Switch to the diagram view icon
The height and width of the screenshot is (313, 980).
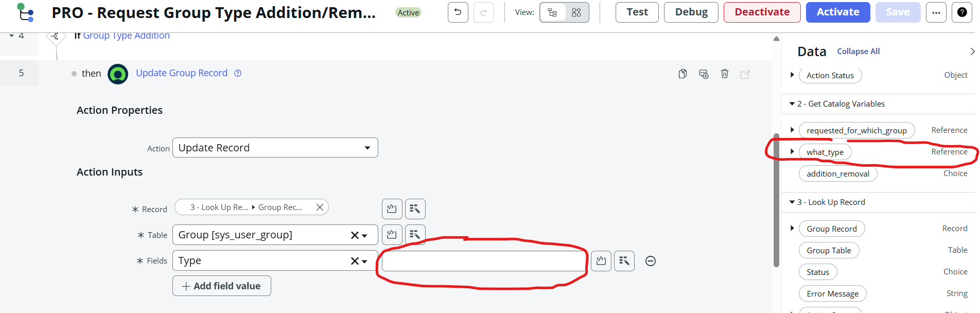tap(576, 12)
